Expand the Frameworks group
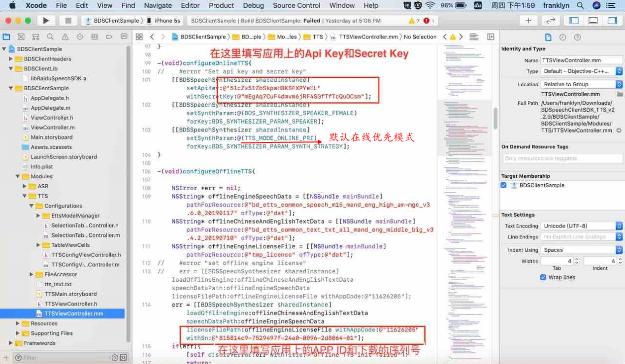 [x=11, y=343]
